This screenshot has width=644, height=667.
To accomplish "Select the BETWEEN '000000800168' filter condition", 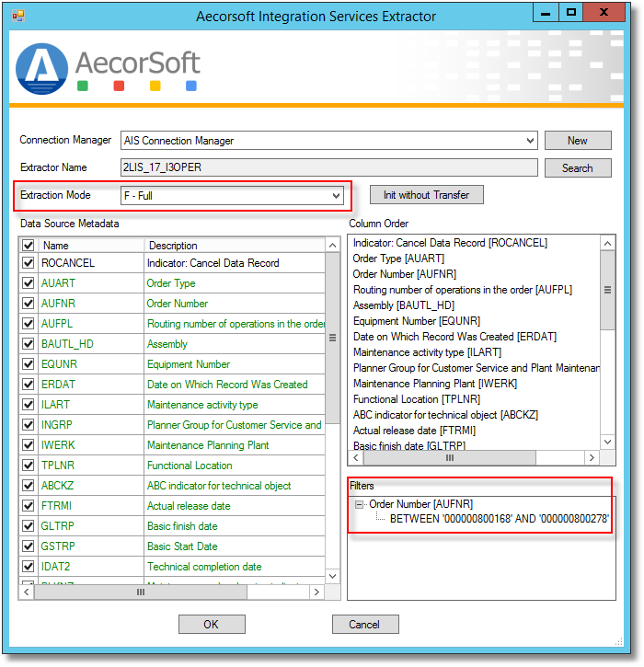I will (500, 519).
